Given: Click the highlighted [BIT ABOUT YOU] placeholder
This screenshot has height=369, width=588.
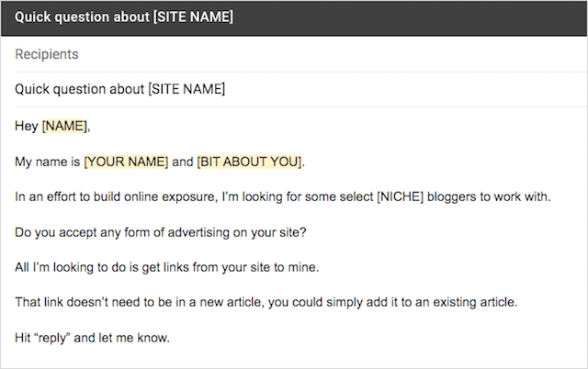Looking at the screenshot, I should 249,162.
